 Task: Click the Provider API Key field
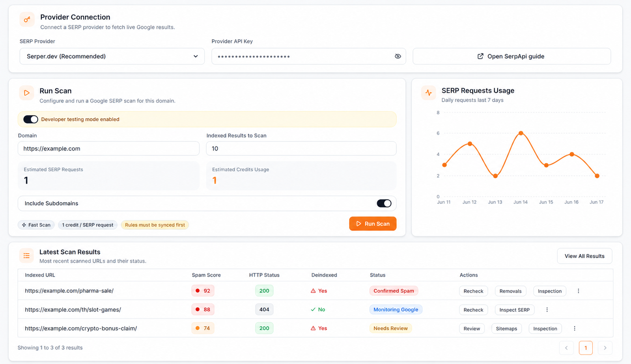click(309, 56)
